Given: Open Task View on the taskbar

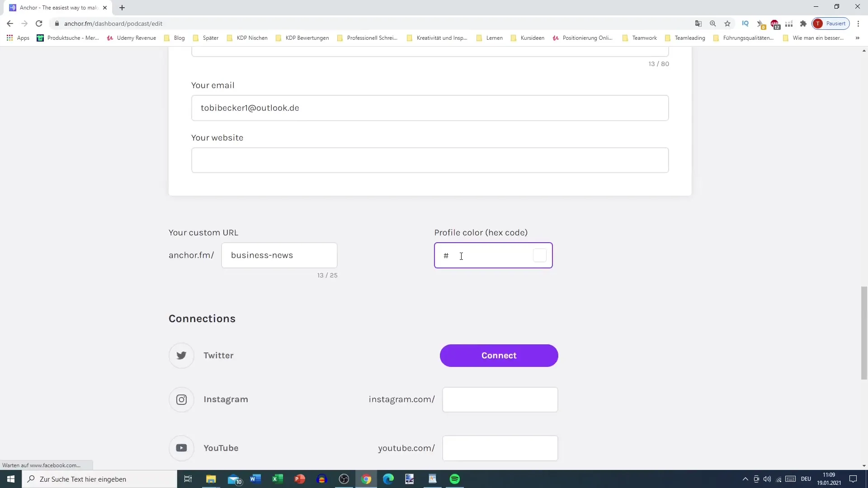Looking at the screenshot, I should (x=188, y=479).
